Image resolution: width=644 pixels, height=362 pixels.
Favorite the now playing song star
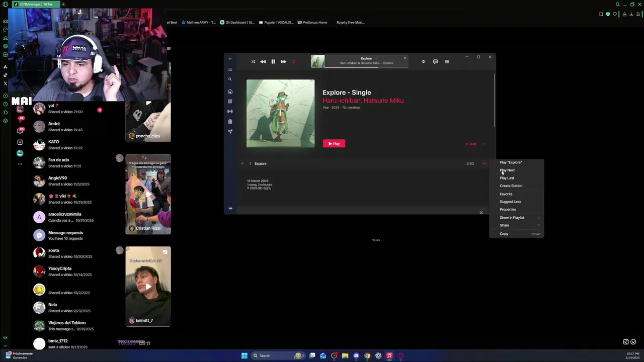click(x=405, y=58)
